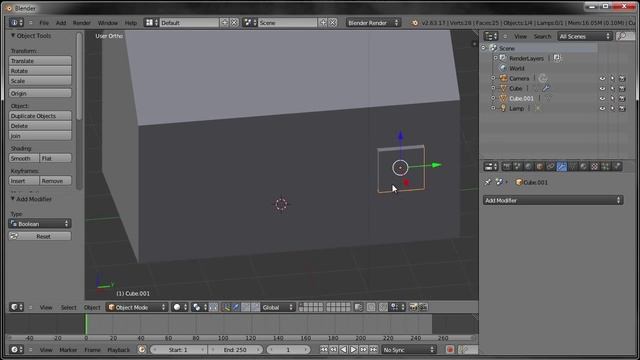
Task: Select Cube.001 in the outliner
Action: (x=521, y=98)
